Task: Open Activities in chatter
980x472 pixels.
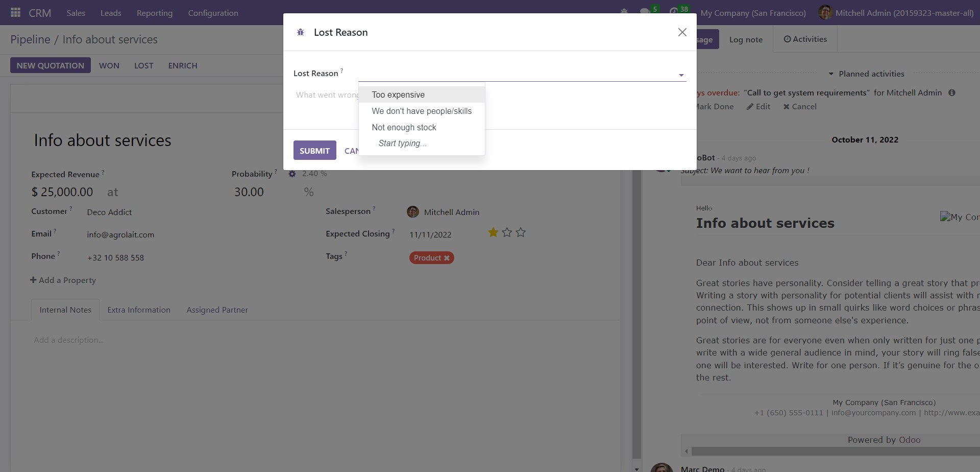Action: [x=805, y=39]
